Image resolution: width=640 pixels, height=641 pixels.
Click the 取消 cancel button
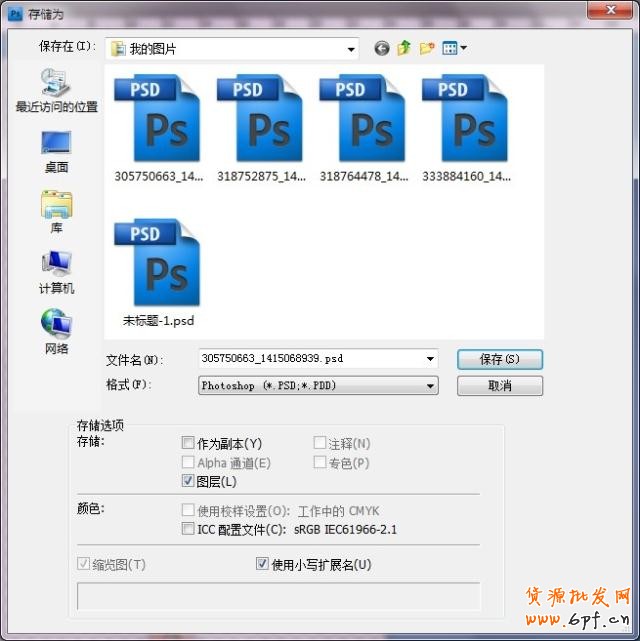[499, 385]
